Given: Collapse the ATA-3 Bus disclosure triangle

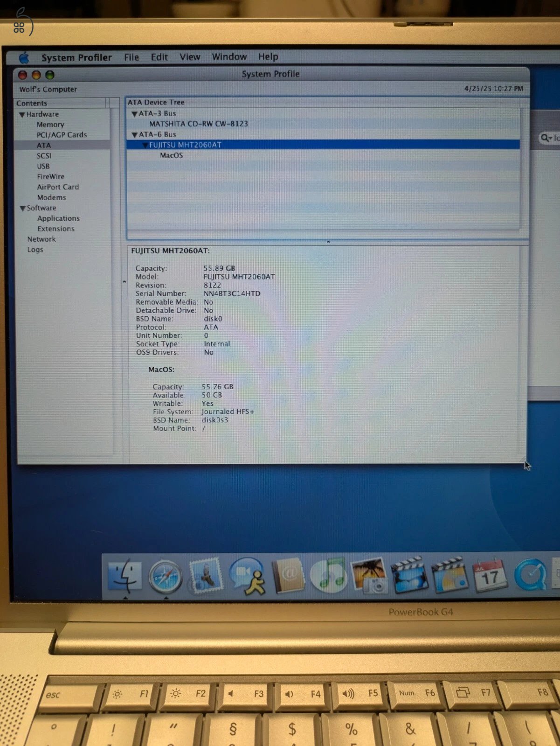Looking at the screenshot, I should pos(134,114).
